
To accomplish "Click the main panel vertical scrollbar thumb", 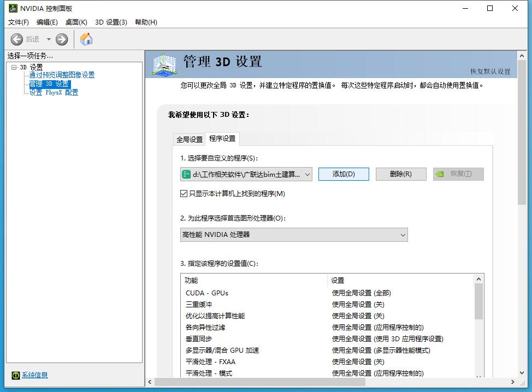I will click(522, 133).
